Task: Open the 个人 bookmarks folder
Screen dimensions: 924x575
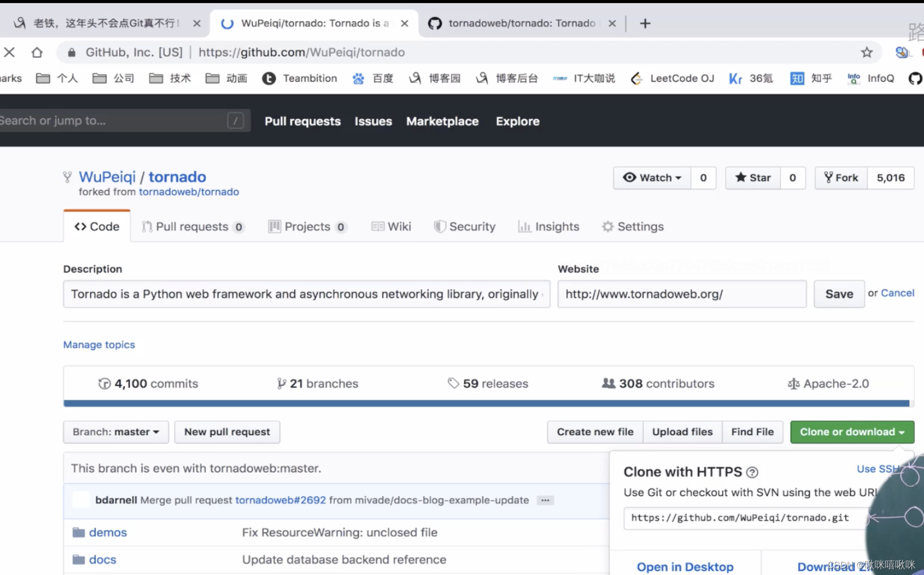Action: coord(57,78)
